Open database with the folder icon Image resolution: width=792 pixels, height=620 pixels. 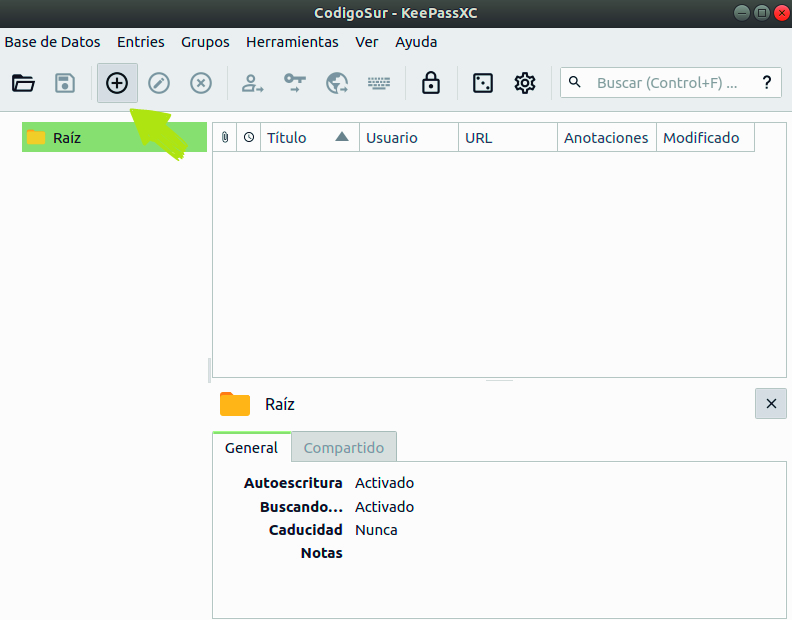tap(23, 83)
